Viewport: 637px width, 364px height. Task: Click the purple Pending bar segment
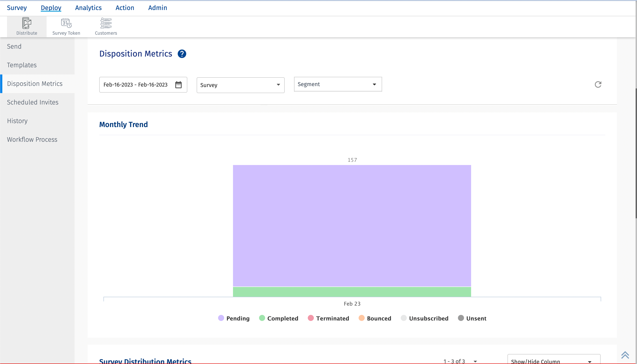pyautogui.click(x=352, y=225)
